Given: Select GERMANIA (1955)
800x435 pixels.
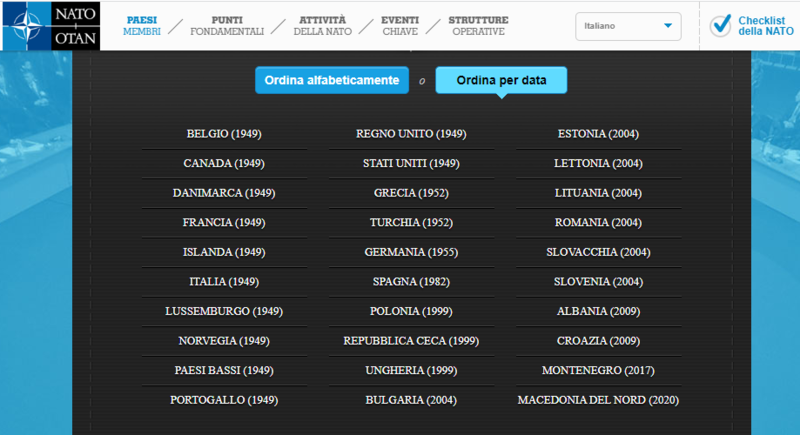Looking at the screenshot, I should click(411, 252).
